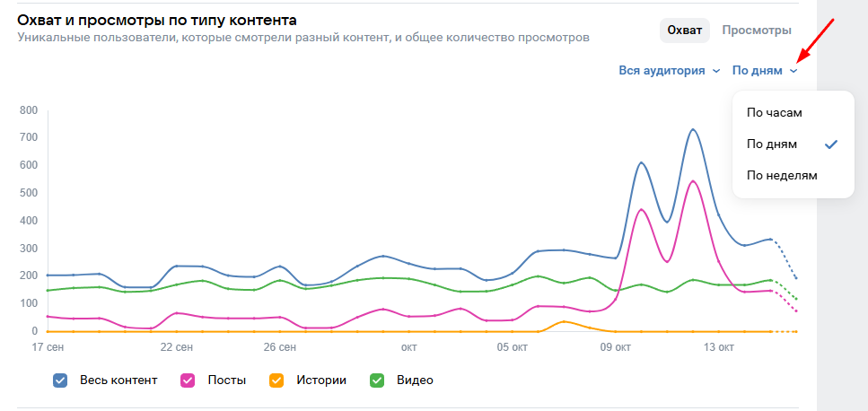Click the 800 y-axis value label
The width and height of the screenshot is (868, 411).
click(28, 110)
